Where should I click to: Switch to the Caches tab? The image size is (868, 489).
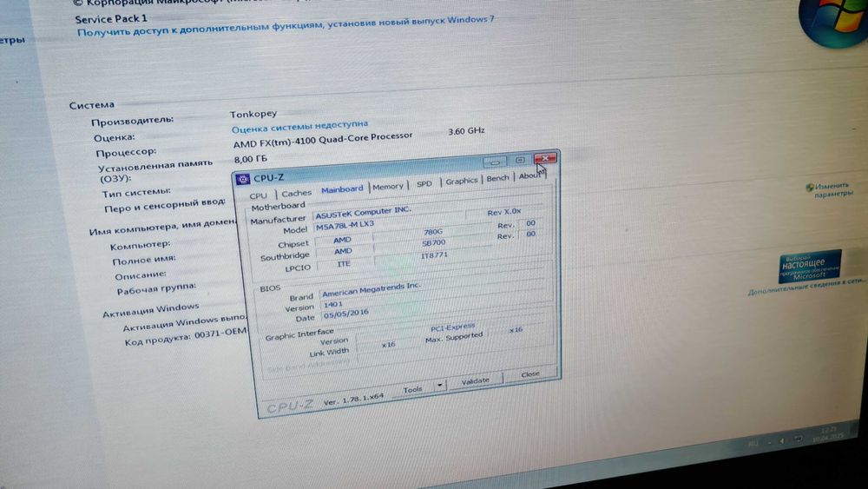[x=296, y=193]
